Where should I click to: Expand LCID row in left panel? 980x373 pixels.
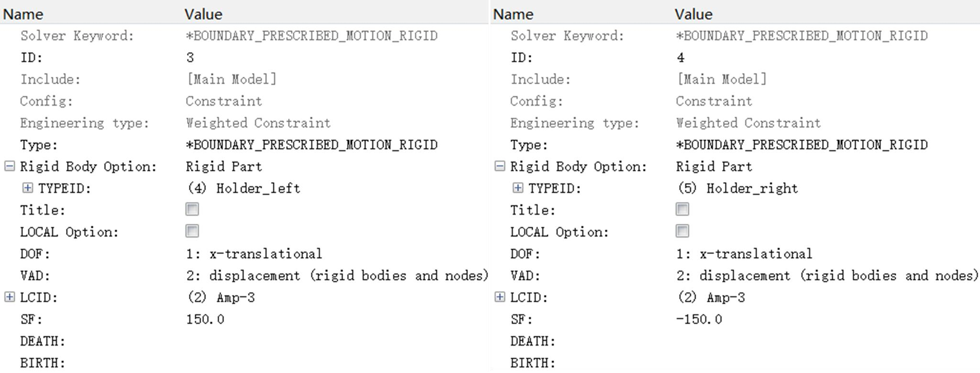[10, 297]
